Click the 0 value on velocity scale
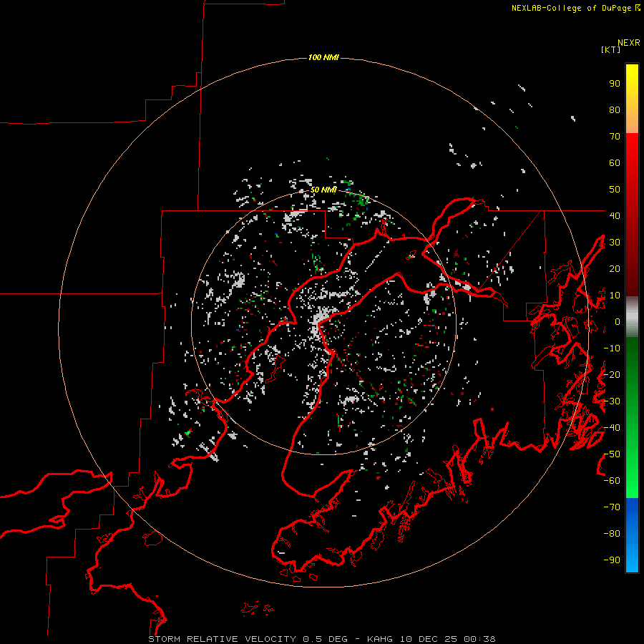This screenshot has width=644, height=644. [x=618, y=322]
